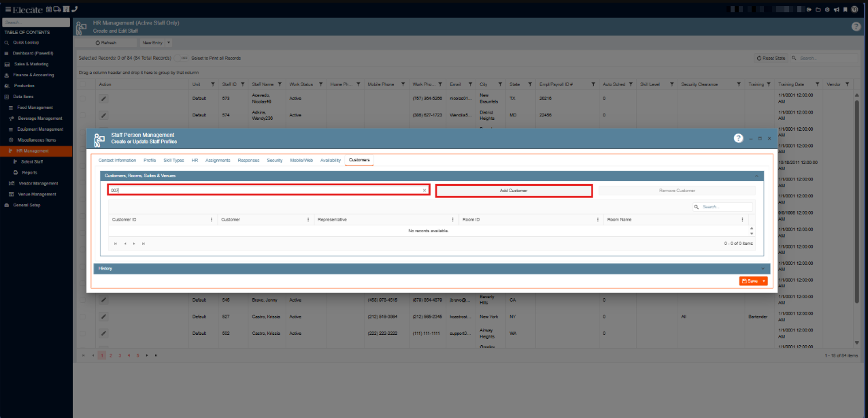This screenshot has height=418, width=868.
Task: Open the Availability tab
Action: 330,161
